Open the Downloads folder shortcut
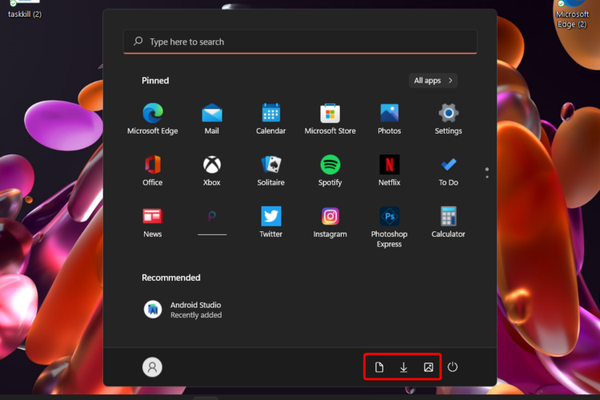Viewport: 600px width, 400px height. pos(403,367)
